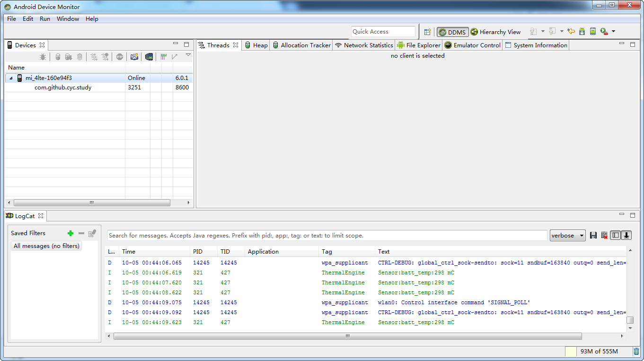Viewport: 644px width, 361px height.
Task: Open the Window menu
Action: (x=68, y=19)
